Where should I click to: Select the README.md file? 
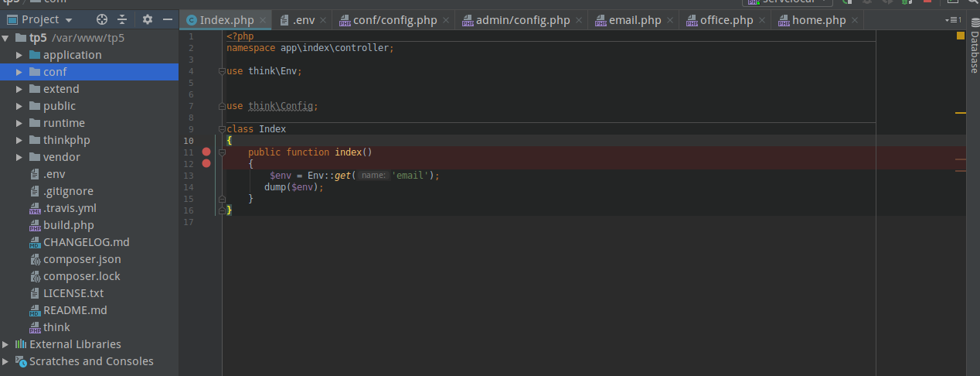click(x=75, y=310)
